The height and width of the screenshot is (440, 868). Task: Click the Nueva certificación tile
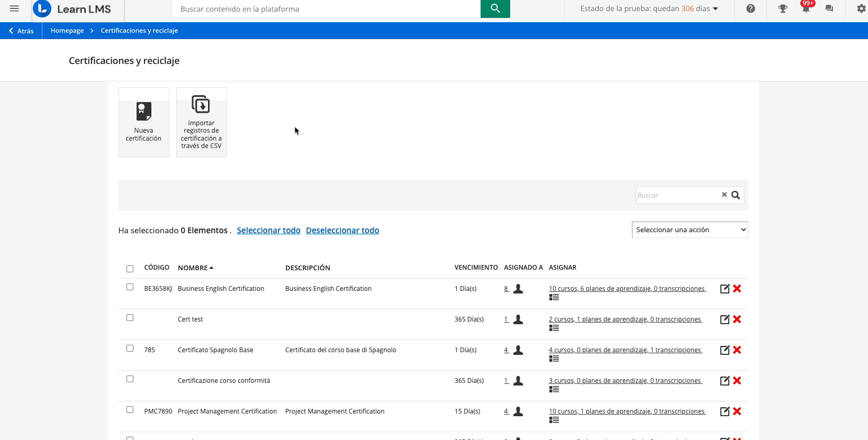(x=144, y=122)
